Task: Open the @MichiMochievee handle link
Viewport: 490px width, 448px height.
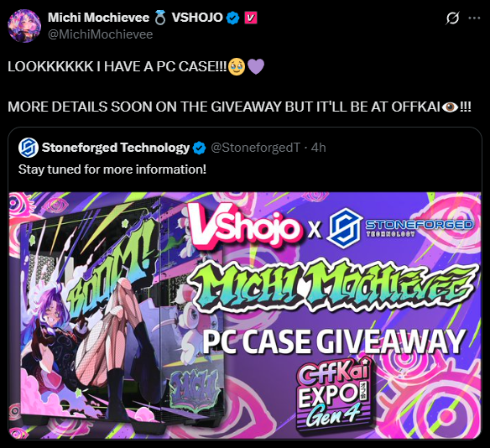Action: 101,34
